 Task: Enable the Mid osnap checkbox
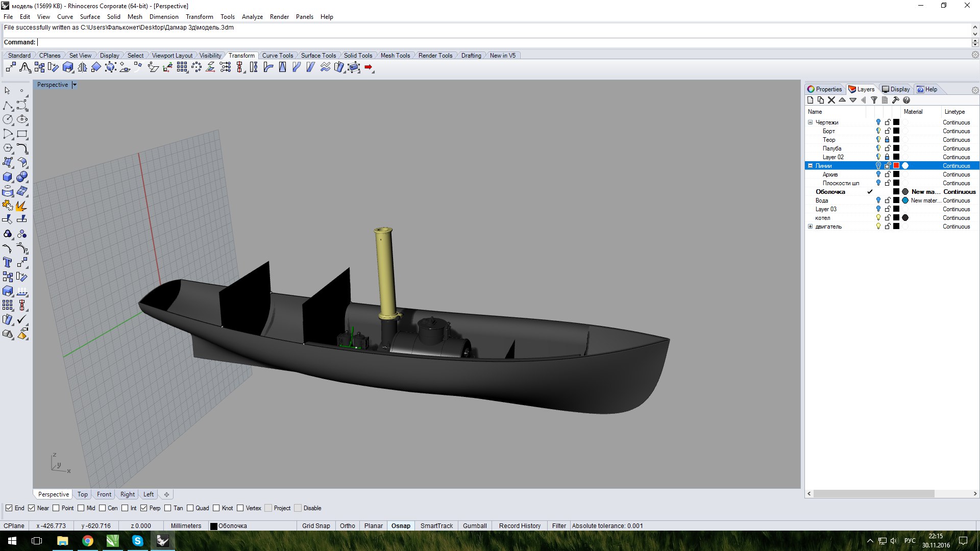pos(81,508)
